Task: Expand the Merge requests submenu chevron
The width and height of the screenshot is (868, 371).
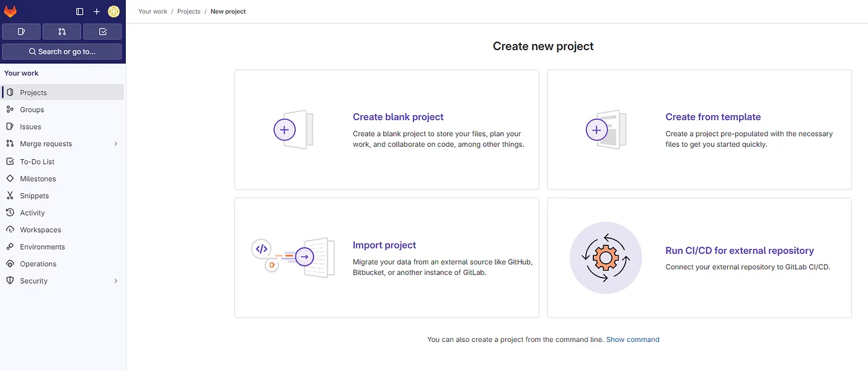Action: coord(116,144)
